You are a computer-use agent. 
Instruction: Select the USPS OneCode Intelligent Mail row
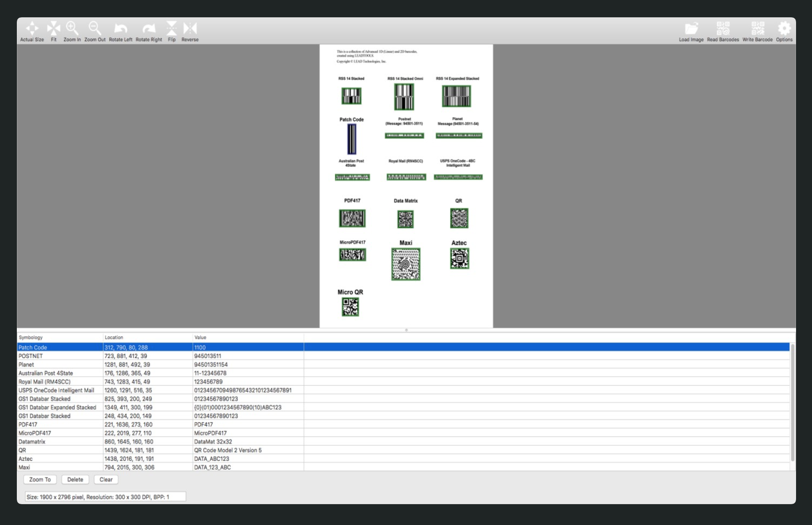[403, 390]
